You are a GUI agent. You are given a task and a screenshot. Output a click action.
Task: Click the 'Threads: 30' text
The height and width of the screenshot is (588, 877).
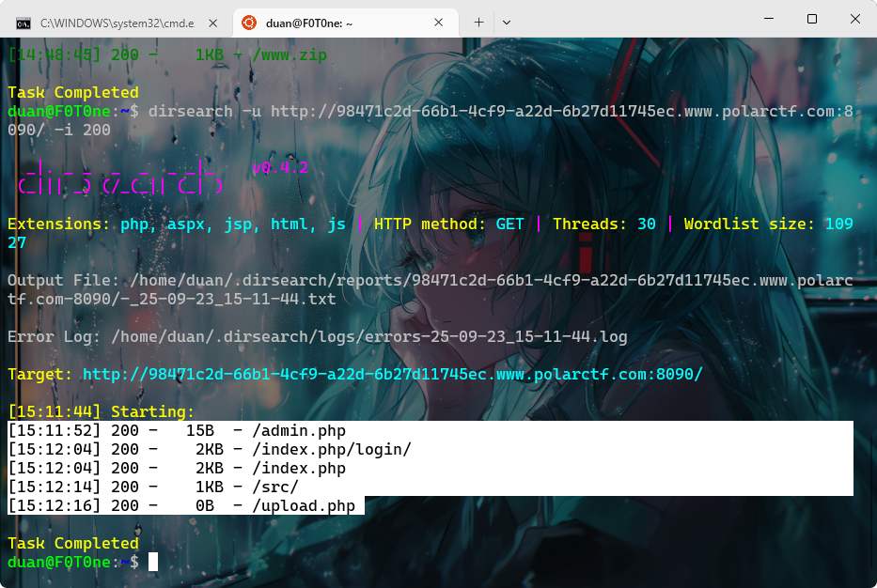tap(604, 224)
